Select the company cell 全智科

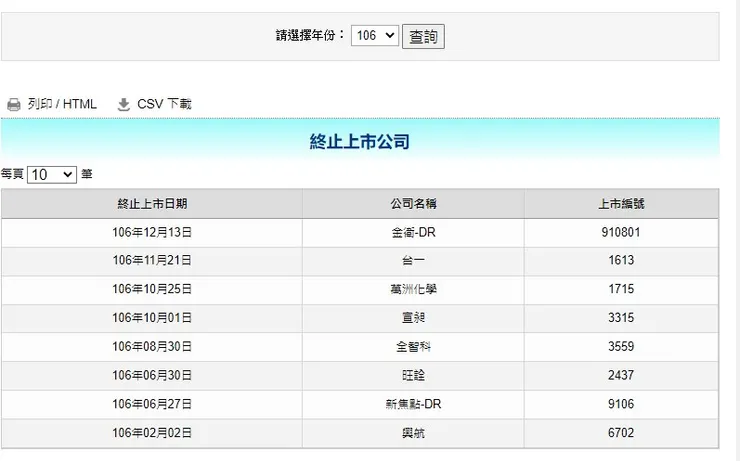(x=413, y=346)
